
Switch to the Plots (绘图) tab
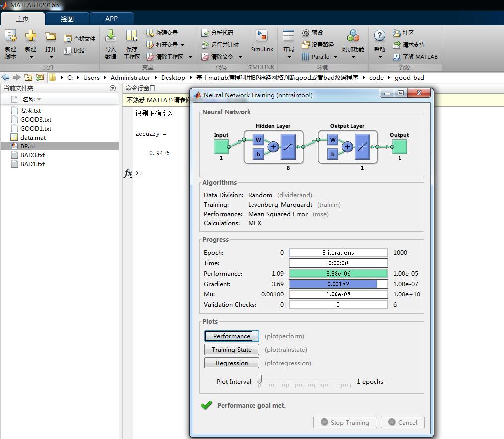pos(67,19)
